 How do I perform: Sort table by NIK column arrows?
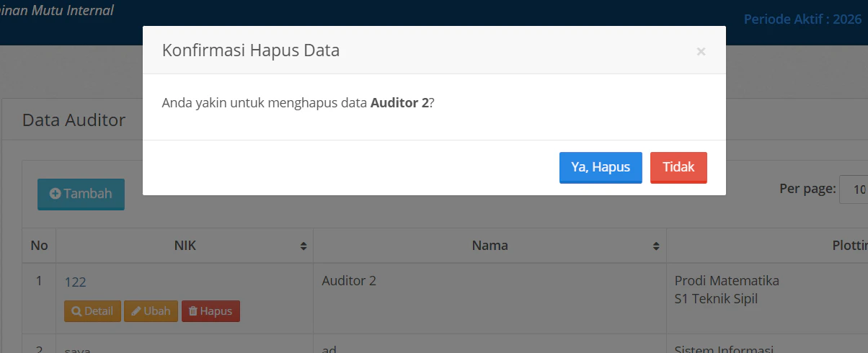click(x=304, y=246)
